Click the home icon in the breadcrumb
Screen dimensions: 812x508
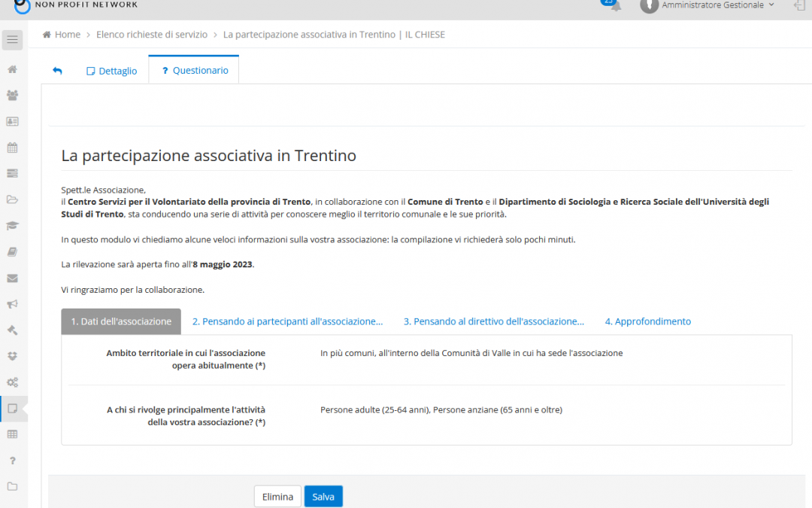(x=47, y=35)
